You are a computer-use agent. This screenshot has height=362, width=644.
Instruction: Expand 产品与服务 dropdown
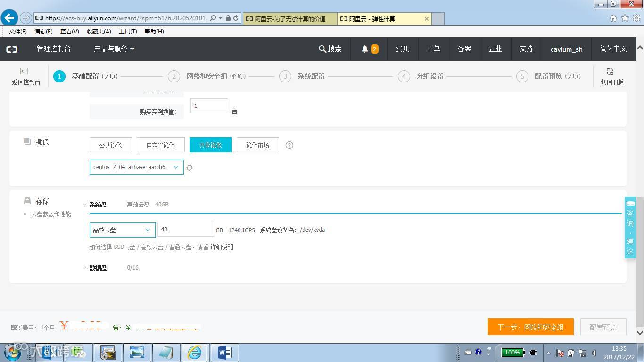(x=114, y=49)
